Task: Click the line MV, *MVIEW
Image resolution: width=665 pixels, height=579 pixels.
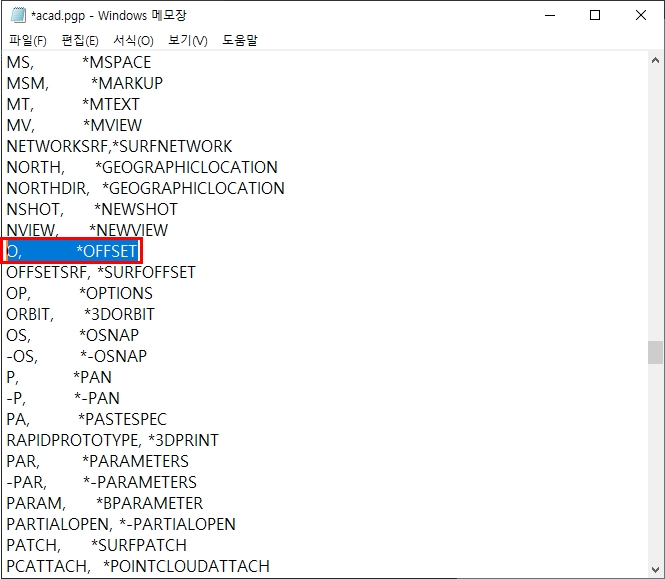Action: point(74,125)
